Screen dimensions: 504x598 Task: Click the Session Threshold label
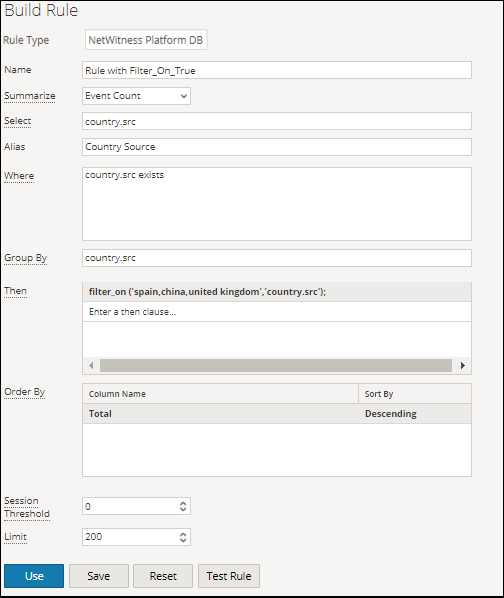27,507
